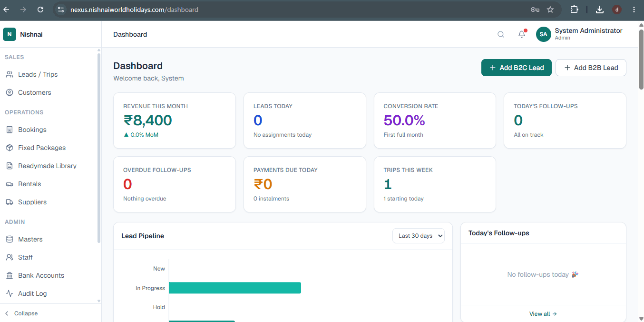Click the Staff users icon

click(x=10, y=257)
